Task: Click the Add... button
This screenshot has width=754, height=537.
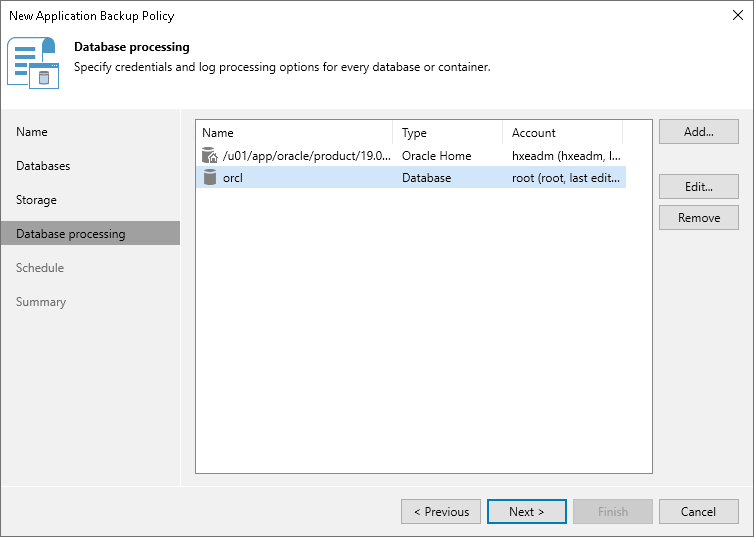Action: [x=699, y=132]
